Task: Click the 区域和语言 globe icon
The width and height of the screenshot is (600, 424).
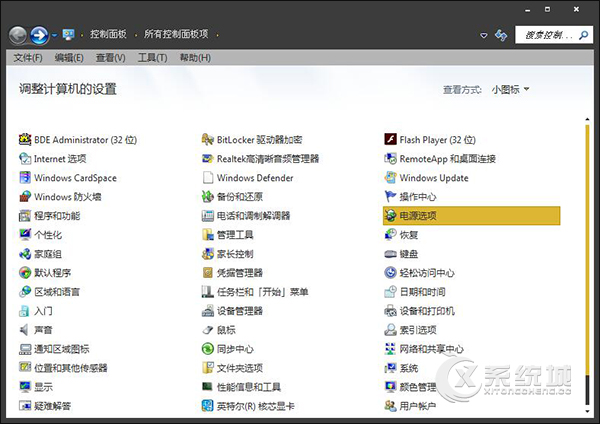Action: 25,292
